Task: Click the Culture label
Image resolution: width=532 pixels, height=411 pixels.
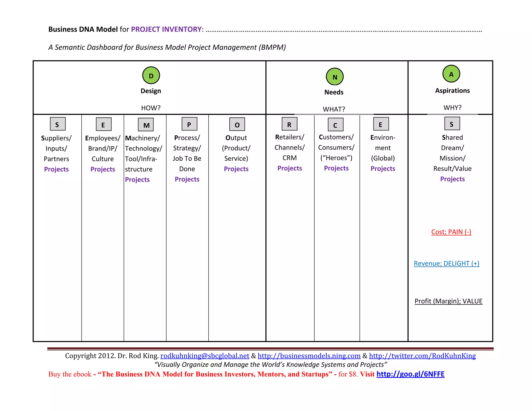Action: pos(103,159)
